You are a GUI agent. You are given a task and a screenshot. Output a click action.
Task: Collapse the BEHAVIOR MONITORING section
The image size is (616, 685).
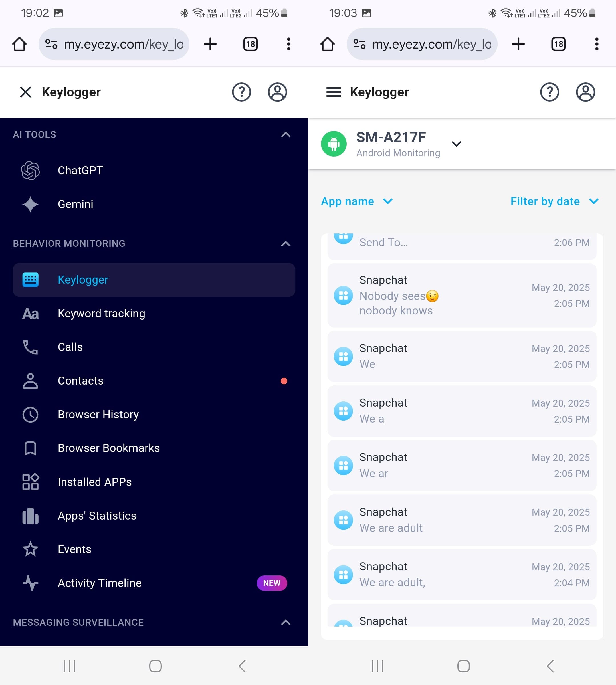tap(286, 244)
